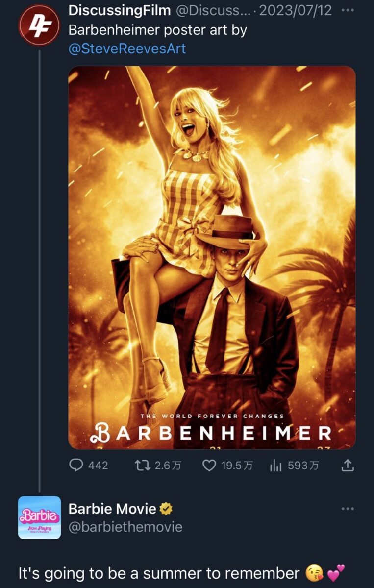Open the view analytics bar chart icon
The height and width of the screenshot is (588, 374).
(x=275, y=465)
